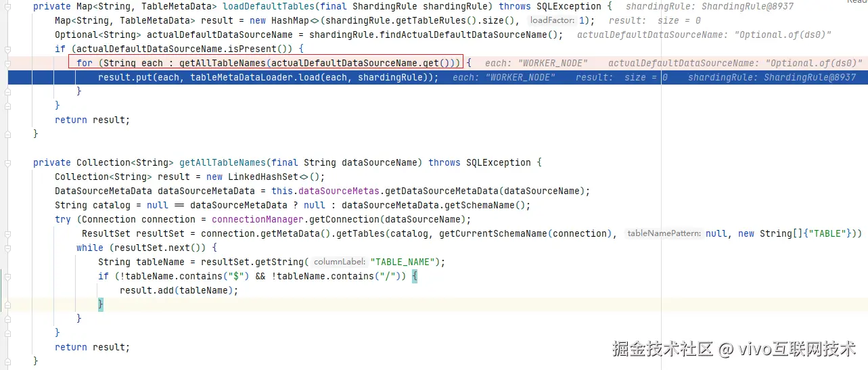Viewport: 868px width, 370px height.
Task: Click the getCurrentSchemaName call
Action: (x=494, y=233)
